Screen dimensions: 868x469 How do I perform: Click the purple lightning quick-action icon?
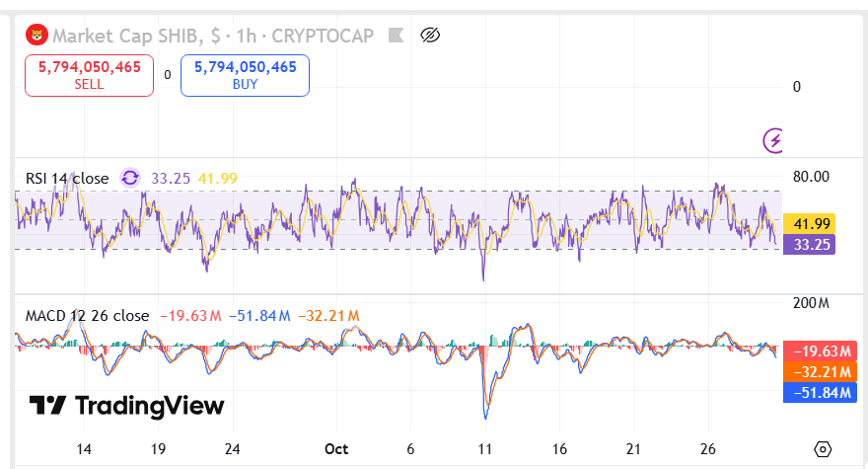(x=772, y=140)
